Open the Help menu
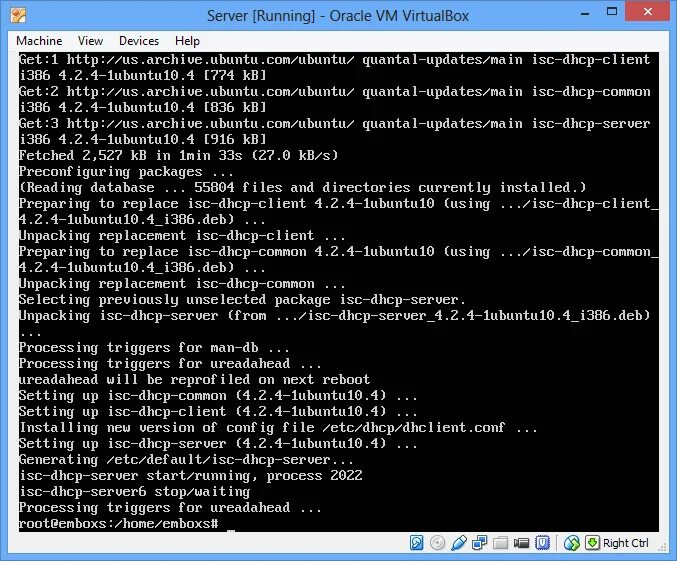The width and height of the screenshot is (677, 561). pyautogui.click(x=187, y=41)
